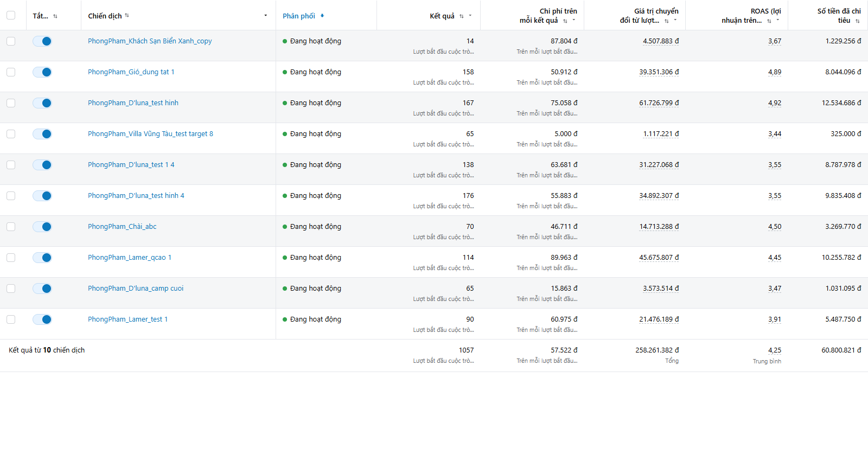This screenshot has width=868, height=461.
Task: Check the box for PhongPham_Gió_dung tat 1
Action: pos(11,72)
